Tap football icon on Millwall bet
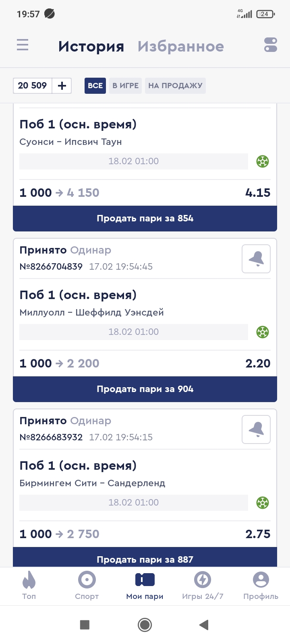 (x=263, y=332)
